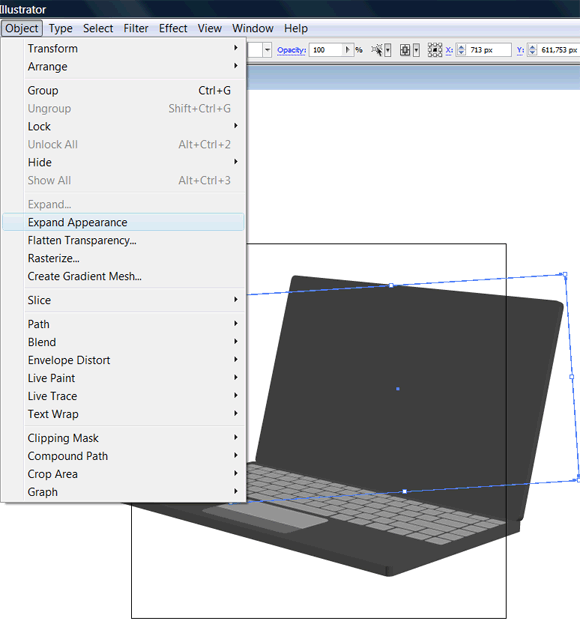Click the Select Similar Objects icon
This screenshot has height=636, width=580.
click(377, 50)
